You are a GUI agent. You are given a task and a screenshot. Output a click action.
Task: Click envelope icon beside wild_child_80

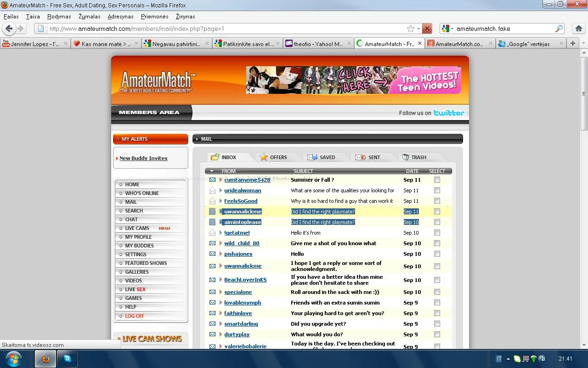coord(213,243)
